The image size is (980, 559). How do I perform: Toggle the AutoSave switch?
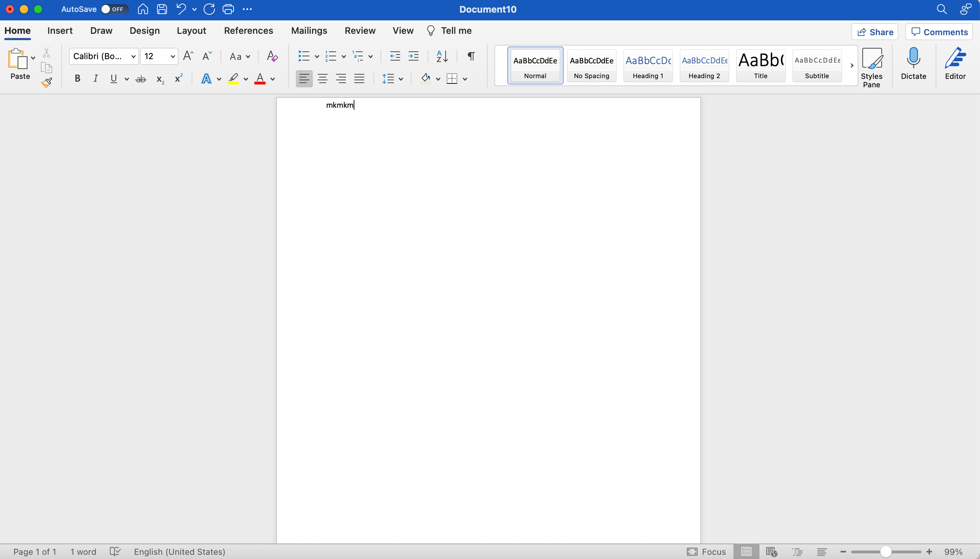[x=114, y=9]
